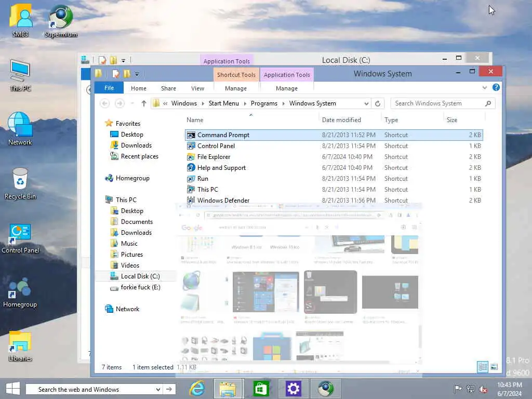Click the Properties quick access icon
This screenshot has width=532, height=399.
pyautogui.click(x=116, y=74)
